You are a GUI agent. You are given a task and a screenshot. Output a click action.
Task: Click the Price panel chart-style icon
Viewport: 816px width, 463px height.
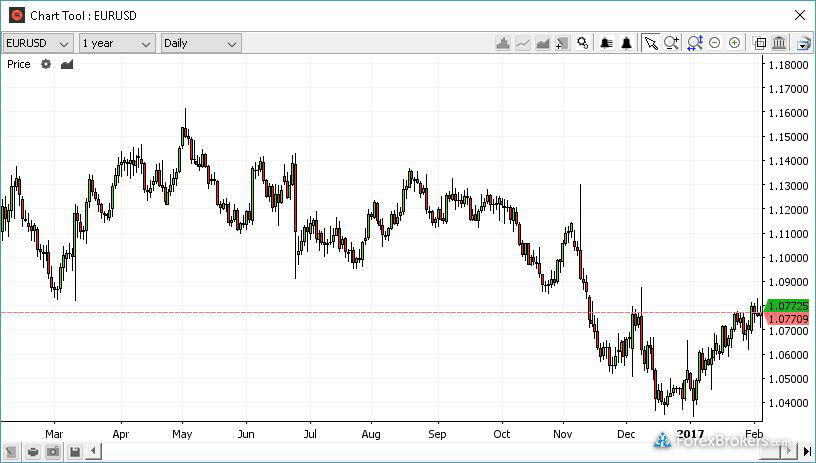67,64
